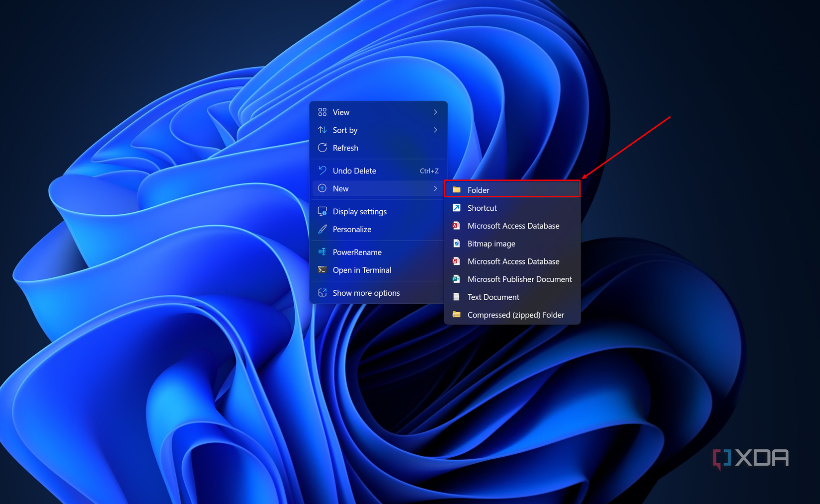The height and width of the screenshot is (504, 820).
Task: Select the Display settings monitor icon
Action: [x=322, y=211]
